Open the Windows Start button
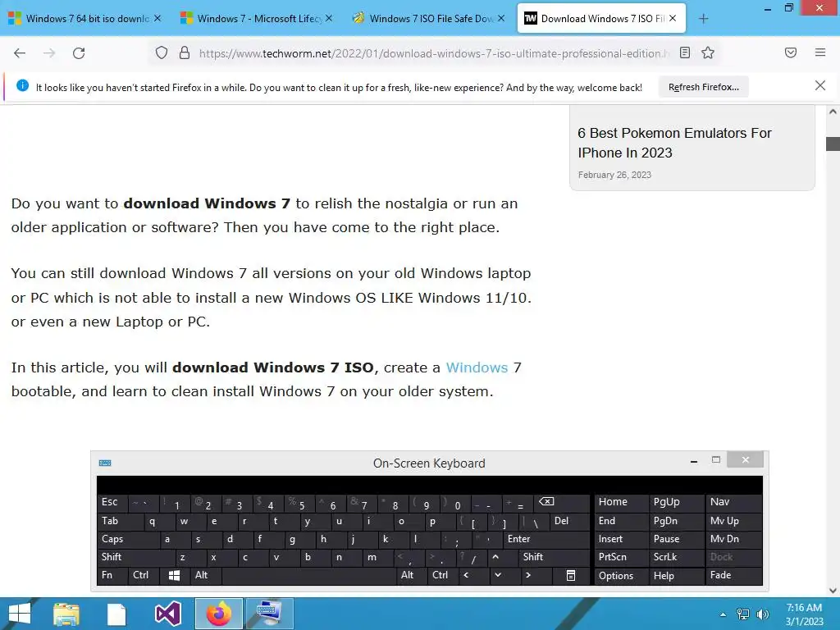 point(20,614)
